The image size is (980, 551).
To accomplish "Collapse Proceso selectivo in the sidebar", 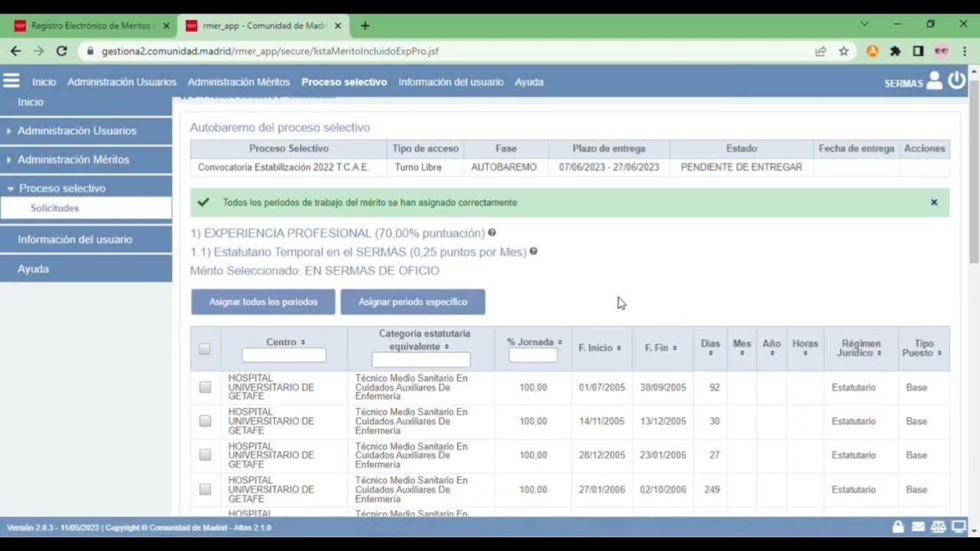I will 86,188.
